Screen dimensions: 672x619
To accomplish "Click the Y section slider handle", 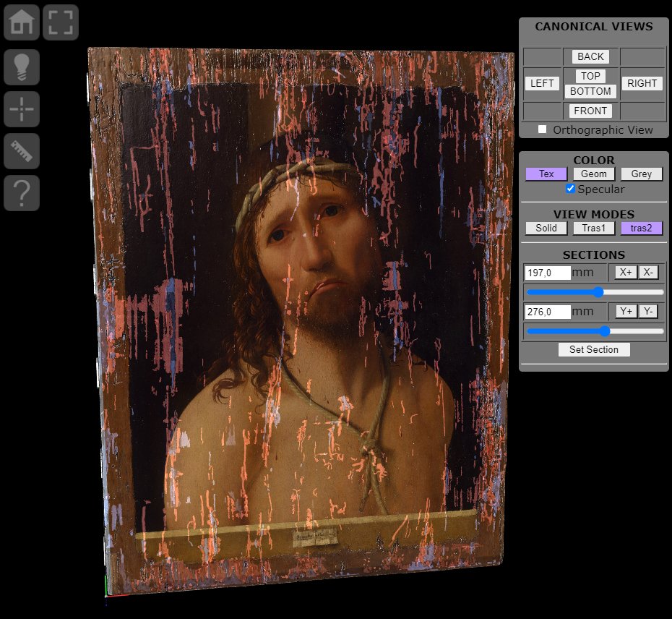I will click(605, 330).
